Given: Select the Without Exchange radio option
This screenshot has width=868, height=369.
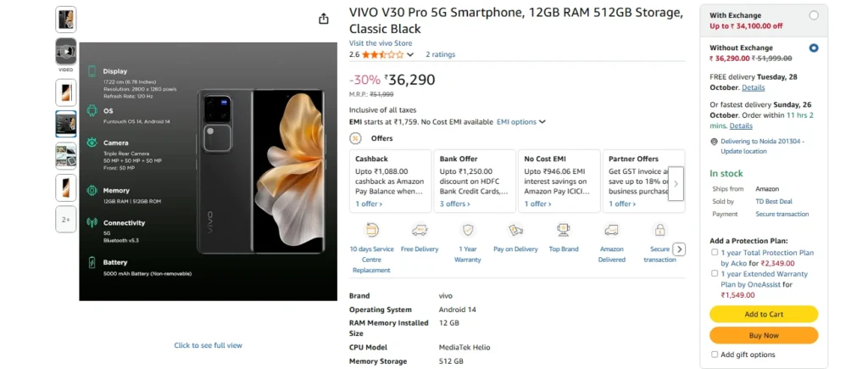Looking at the screenshot, I should pos(814,48).
